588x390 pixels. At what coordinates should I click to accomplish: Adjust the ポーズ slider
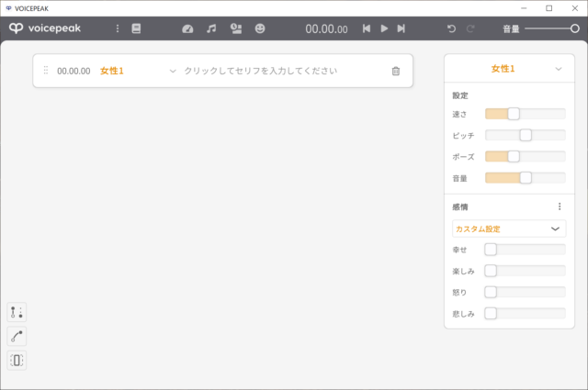pos(525,157)
